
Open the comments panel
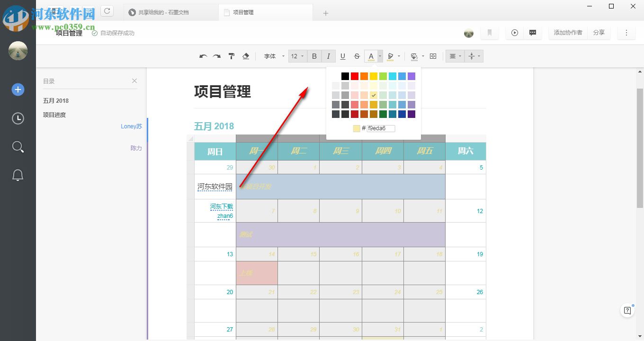(533, 33)
